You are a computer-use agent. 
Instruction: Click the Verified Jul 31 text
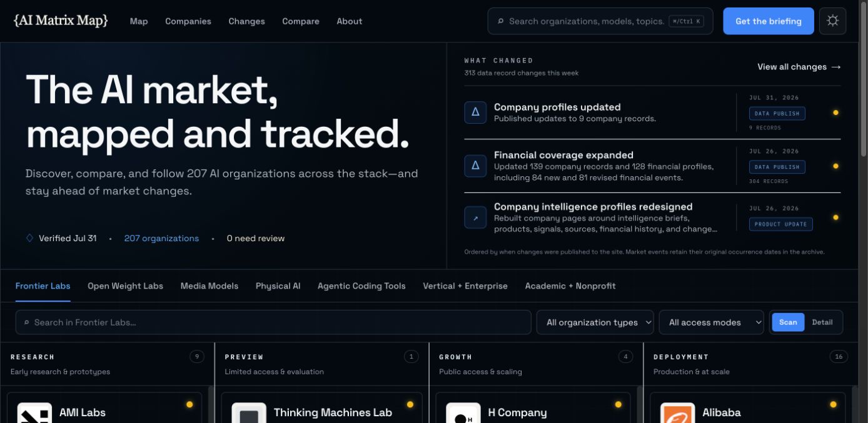(68, 238)
